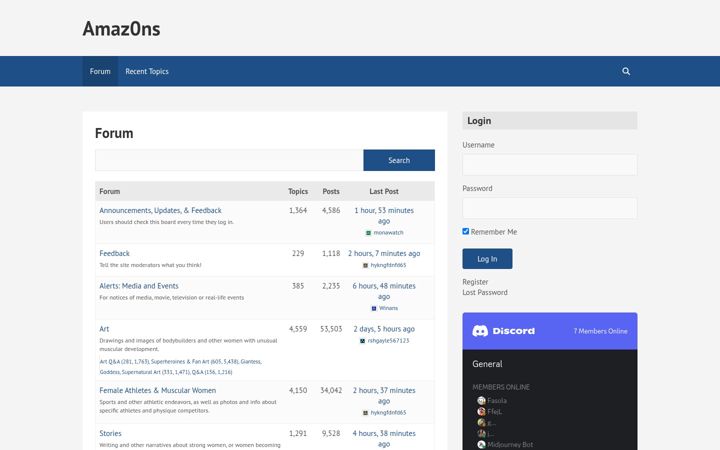The width and height of the screenshot is (720, 450).
Task: Click avatar icon in Feedback row's last post
Action: point(366,265)
